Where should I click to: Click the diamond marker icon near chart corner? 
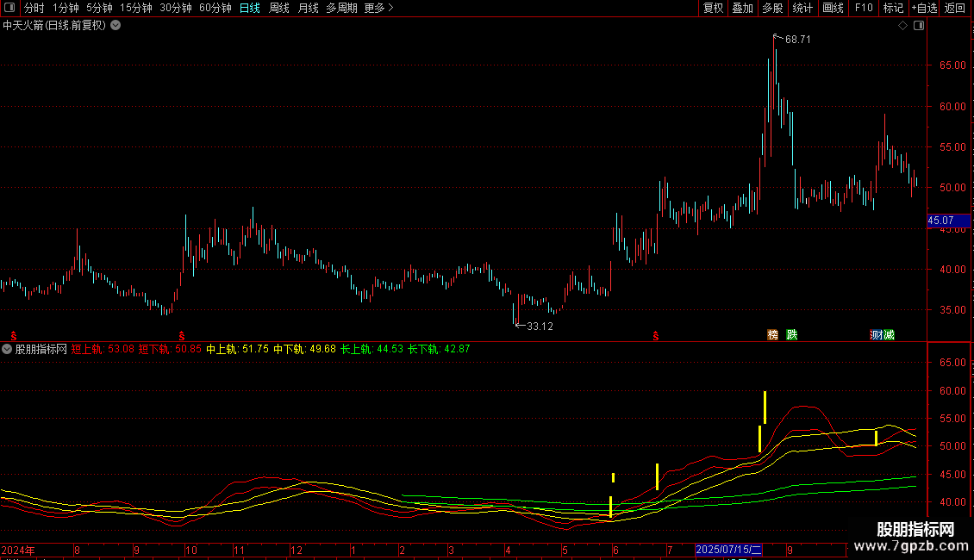tap(903, 26)
